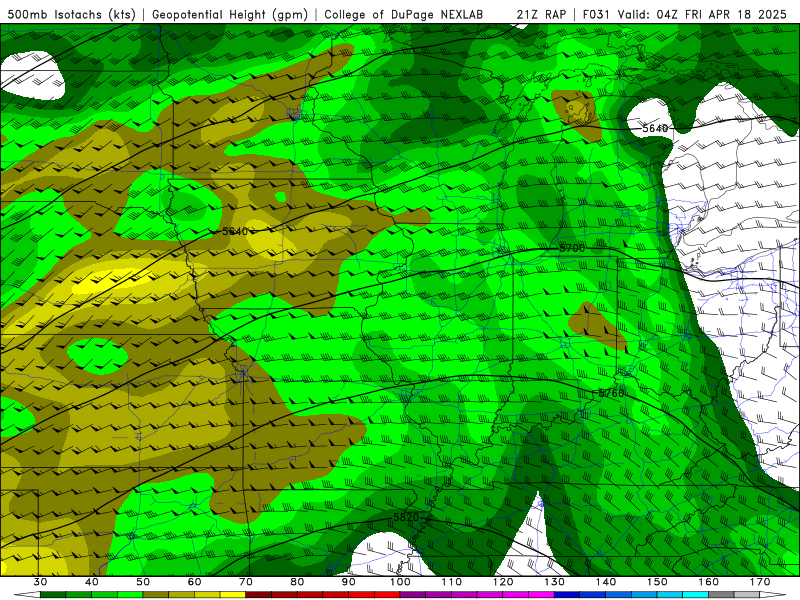Select the gray swatch just right of 160

tap(721, 595)
